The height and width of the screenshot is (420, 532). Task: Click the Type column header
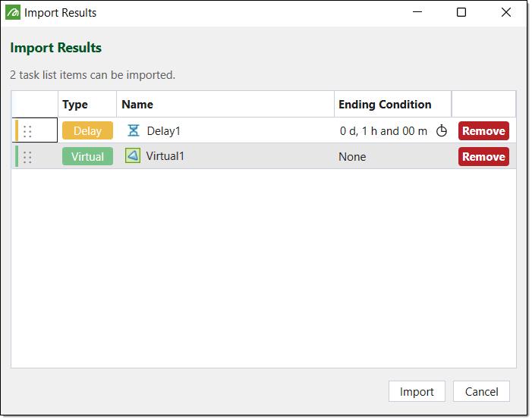(75, 105)
